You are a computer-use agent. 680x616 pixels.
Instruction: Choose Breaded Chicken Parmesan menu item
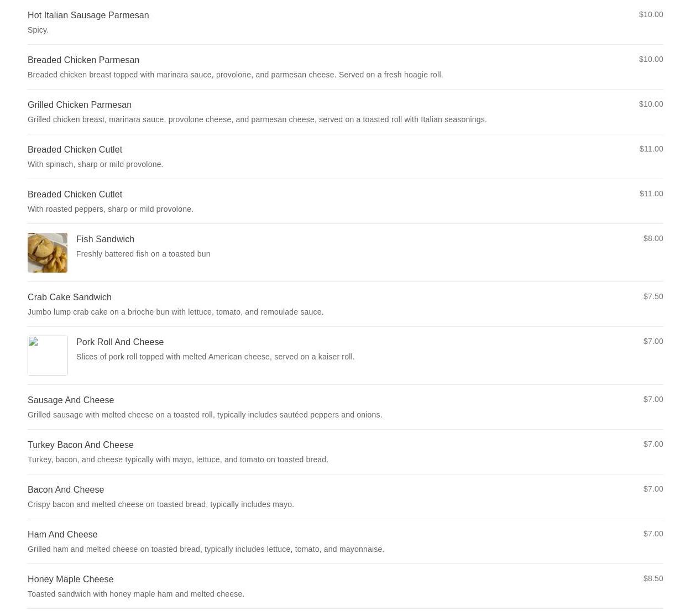pyautogui.click(x=346, y=67)
